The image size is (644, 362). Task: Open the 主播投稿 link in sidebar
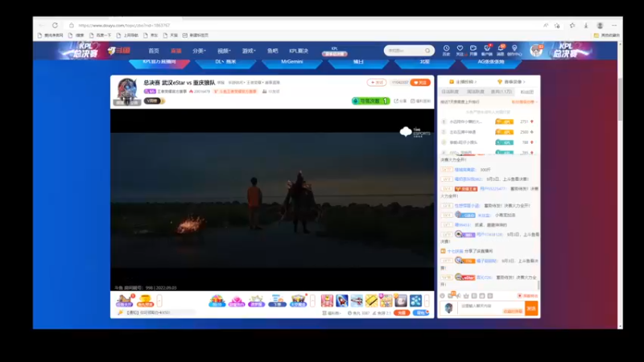tap(464, 82)
